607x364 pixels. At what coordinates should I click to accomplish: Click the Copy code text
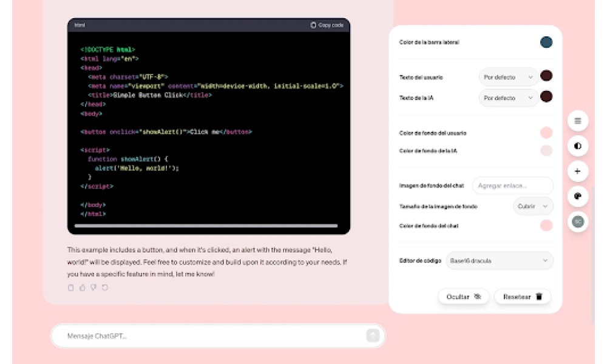(x=331, y=25)
